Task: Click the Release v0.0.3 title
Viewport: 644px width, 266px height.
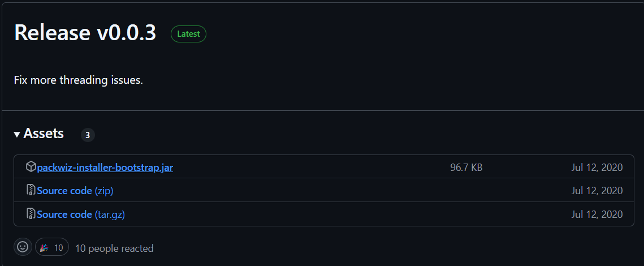Action: 85,33
